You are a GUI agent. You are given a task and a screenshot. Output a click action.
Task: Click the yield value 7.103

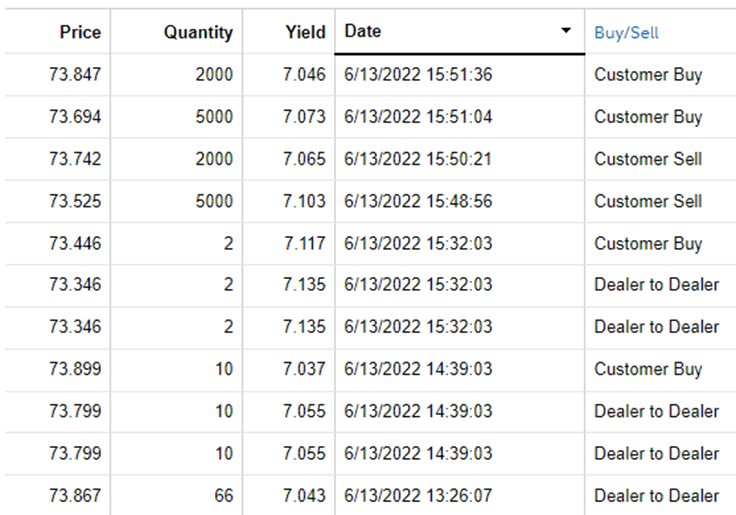(x=304, y=201)
